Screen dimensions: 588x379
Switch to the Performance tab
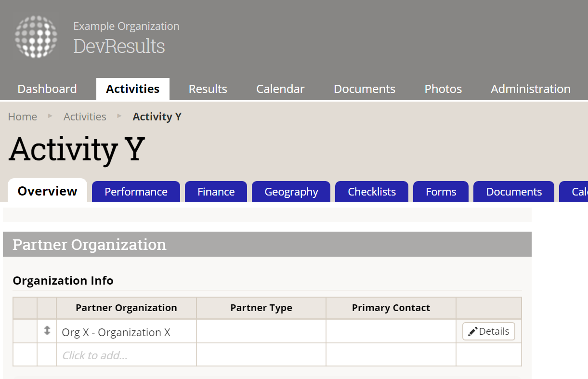pos(136,192)
